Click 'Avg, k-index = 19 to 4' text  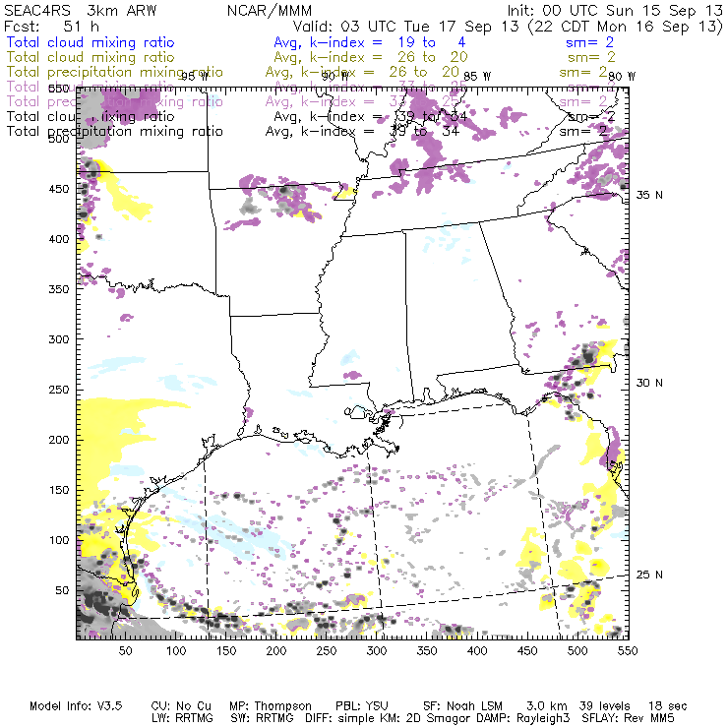[370, 42]
